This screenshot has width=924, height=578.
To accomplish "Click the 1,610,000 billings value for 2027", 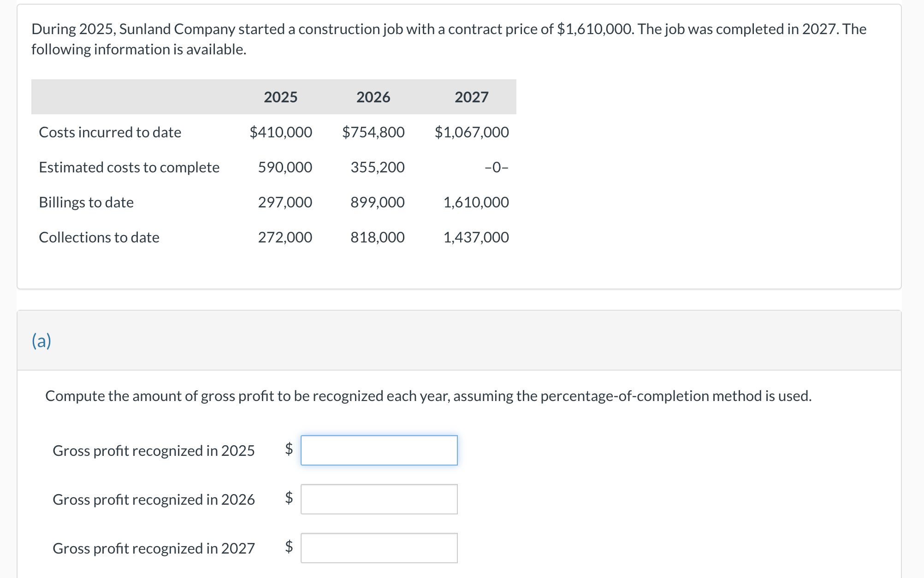I will click(476, 202).
